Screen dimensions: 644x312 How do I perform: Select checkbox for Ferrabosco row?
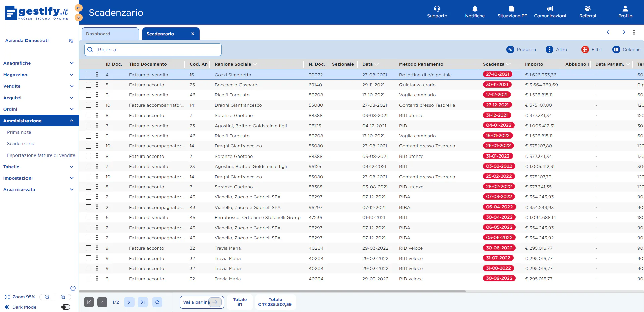click(x=88, y=217)
